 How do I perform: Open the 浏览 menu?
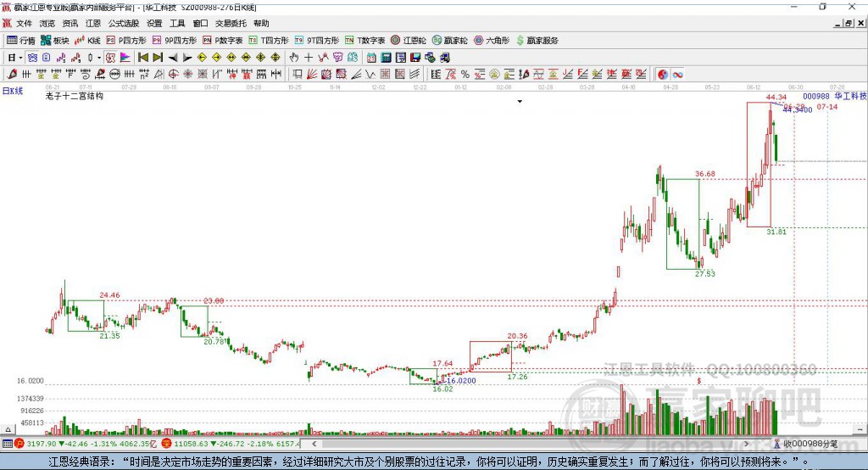click(47, 23)
